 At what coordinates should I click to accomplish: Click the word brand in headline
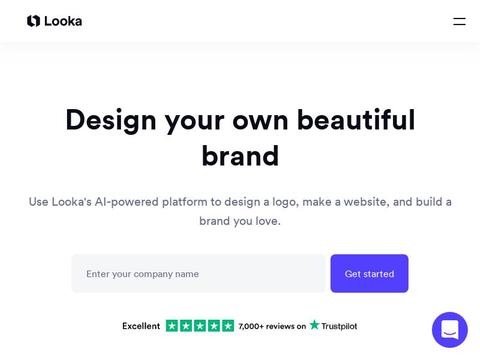coord(240,155)
